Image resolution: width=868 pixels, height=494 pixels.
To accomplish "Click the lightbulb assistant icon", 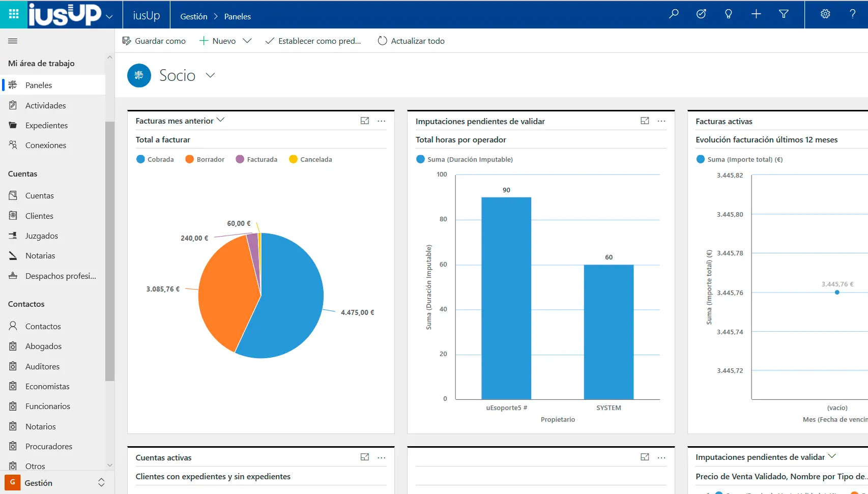I will 729,14.
